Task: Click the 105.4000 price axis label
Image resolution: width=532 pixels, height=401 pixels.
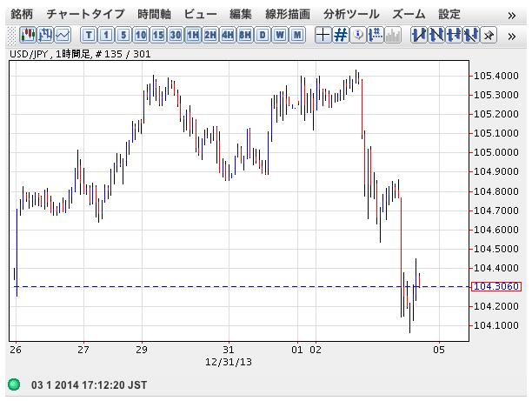Action: [495, 76]
